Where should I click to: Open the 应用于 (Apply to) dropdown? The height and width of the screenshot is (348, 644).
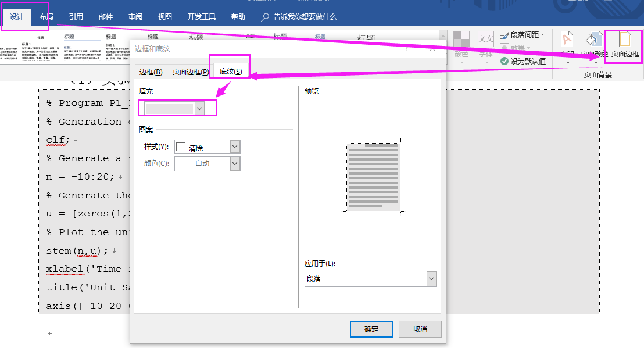pyautogui.click(x=370, y=278)
